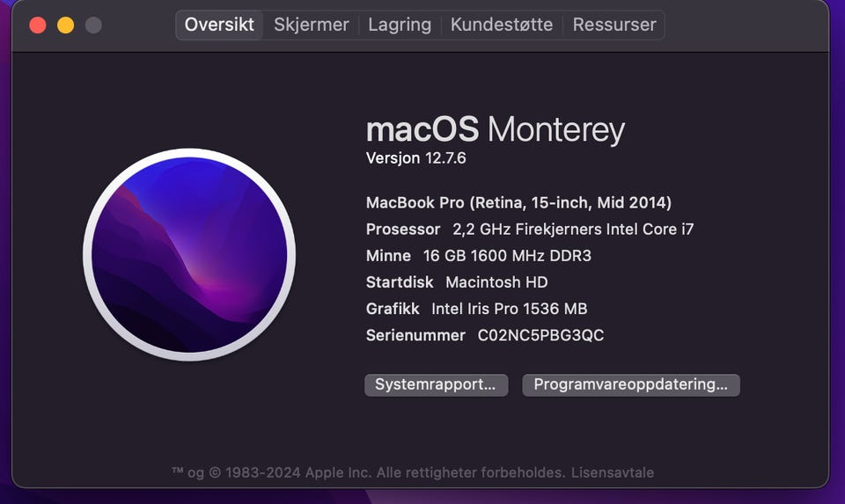Viewport: 845px width, 504px height.
Task: Open the Systemrapport… button
Action: (436, 385)
